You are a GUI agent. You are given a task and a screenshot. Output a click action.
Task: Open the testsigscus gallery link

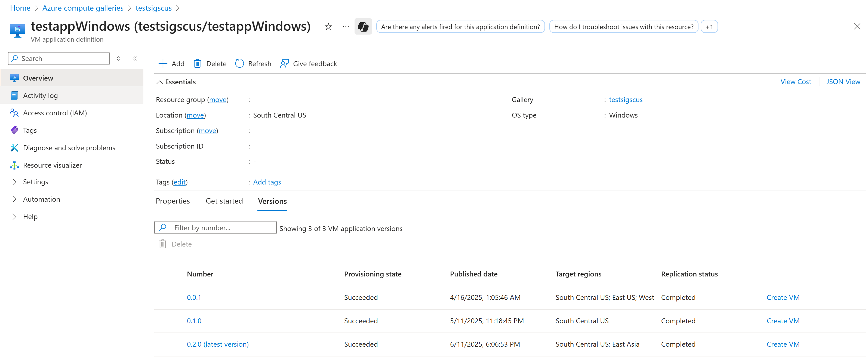pyautogui.click(x=625, y=99)
